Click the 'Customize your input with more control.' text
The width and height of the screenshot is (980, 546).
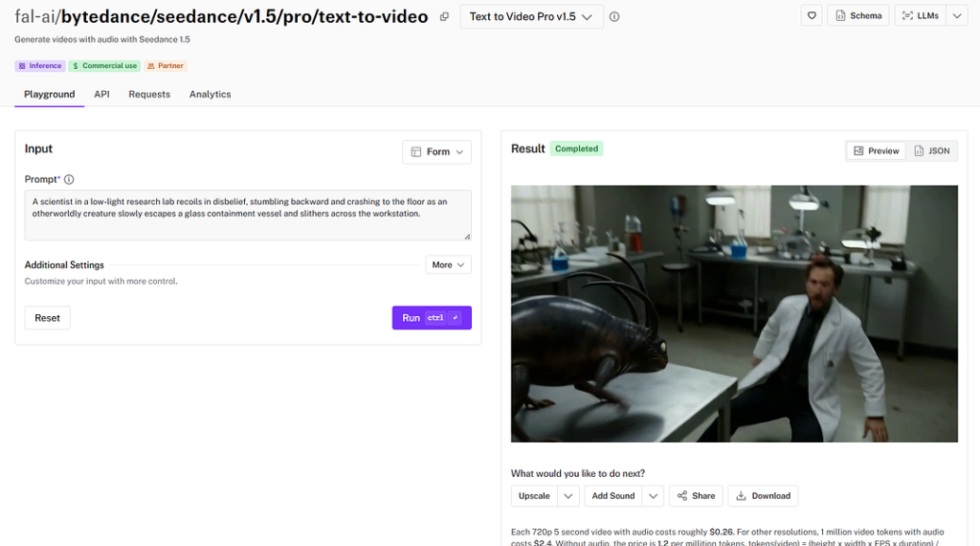[x=101, y=282]
